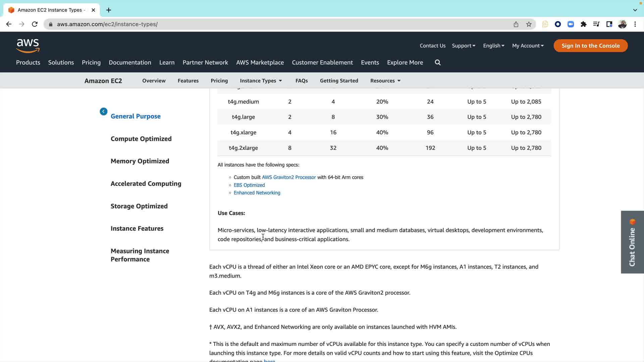Click Sign In to the Console button
This screenshot has width=644, height=362.
[590, 46]
